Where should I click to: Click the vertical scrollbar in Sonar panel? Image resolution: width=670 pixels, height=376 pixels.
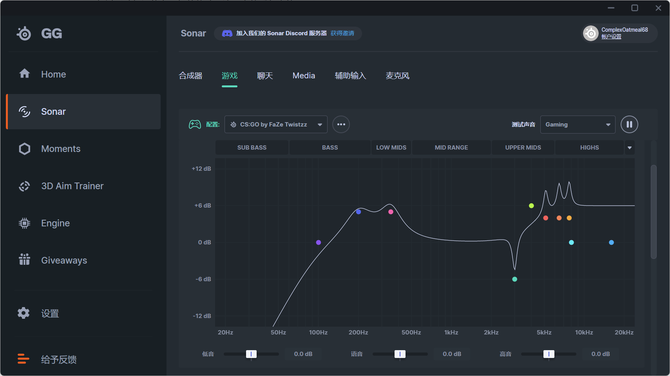(653, 212)
